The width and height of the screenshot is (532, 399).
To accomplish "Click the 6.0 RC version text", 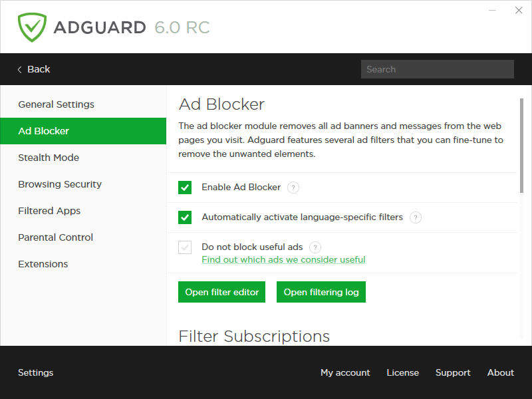I will [182, 27].
